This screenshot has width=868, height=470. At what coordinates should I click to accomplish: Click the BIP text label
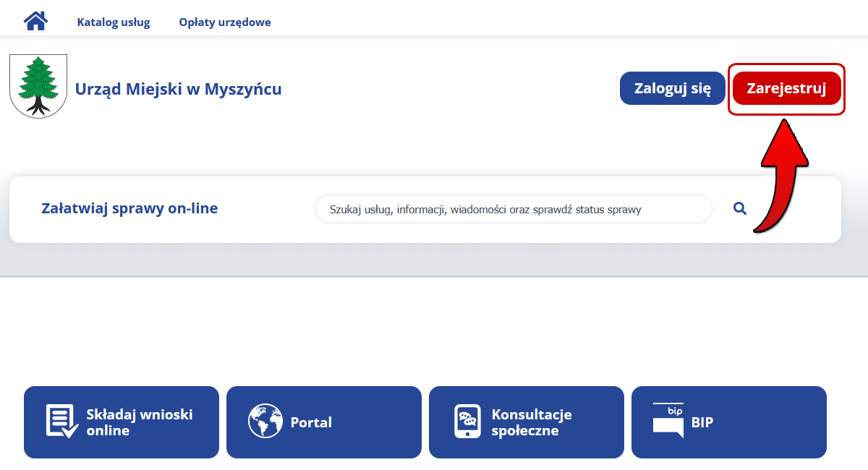702,422
